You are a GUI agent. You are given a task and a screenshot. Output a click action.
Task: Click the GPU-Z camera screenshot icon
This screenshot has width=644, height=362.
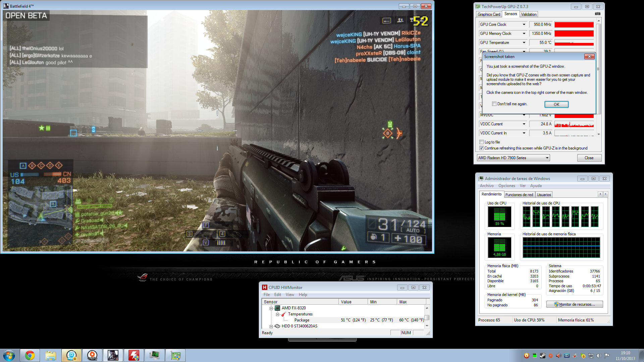click(x=598, y=14)
